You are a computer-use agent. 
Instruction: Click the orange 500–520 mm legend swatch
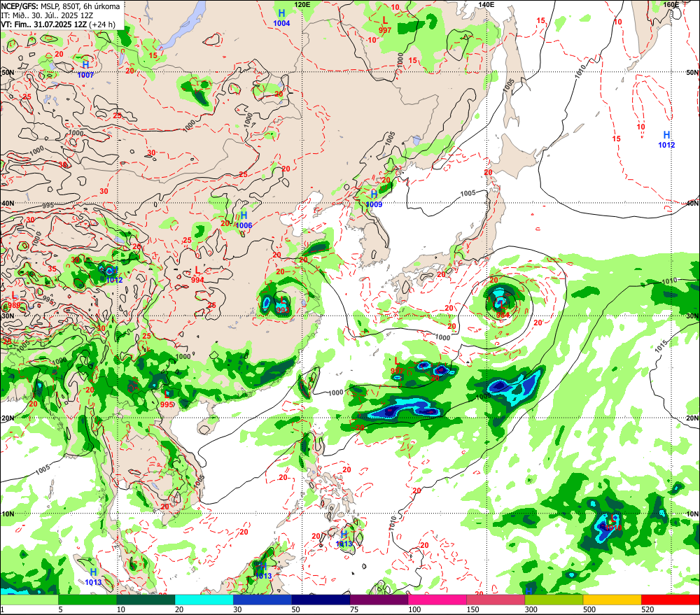612,600
